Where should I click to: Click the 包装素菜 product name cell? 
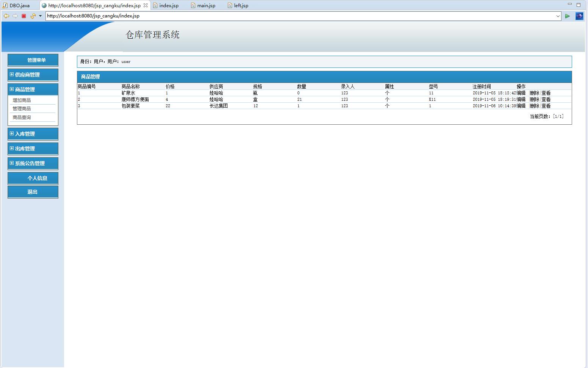[x=131, y=106]
